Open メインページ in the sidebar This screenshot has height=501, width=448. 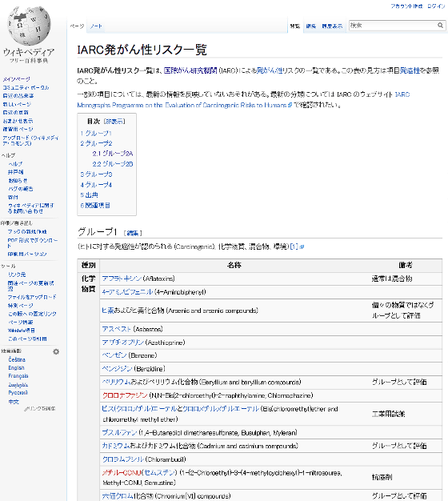click(16, 79)
